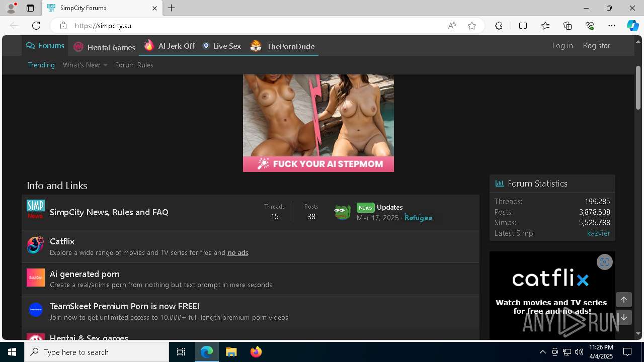This screenshot has height=362, width=644.
Task: Open the Hentai Games nav link
Action: pos(105,47)
